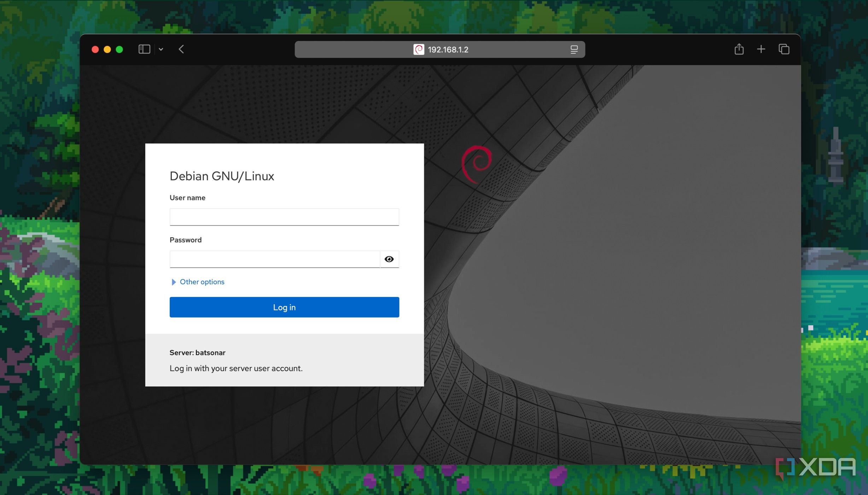Click the 192.168.1.2 address bar

440,49
